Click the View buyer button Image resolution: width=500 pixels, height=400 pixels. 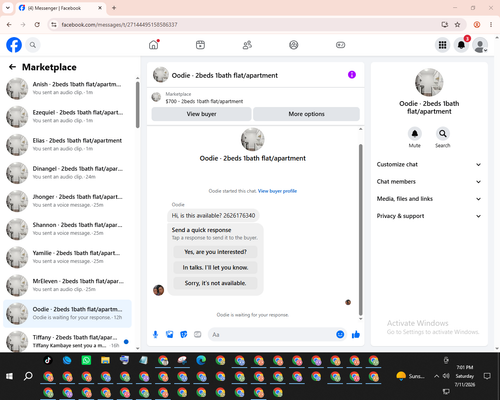[201, 114]
